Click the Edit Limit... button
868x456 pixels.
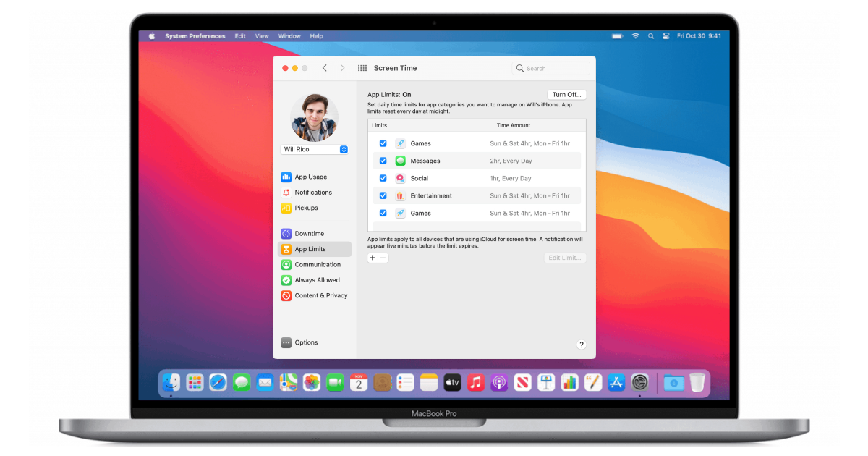[565, 258]
